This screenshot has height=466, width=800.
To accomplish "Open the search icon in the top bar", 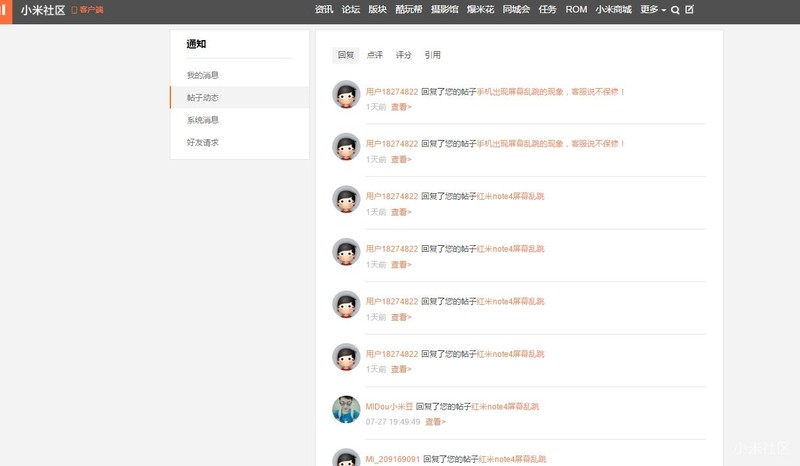I will click(675, 10).
